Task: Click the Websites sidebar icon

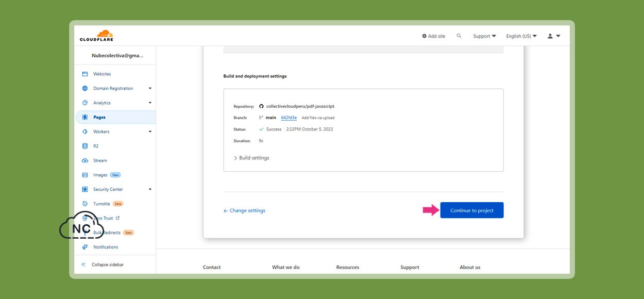Action: (x=85, y=74)
